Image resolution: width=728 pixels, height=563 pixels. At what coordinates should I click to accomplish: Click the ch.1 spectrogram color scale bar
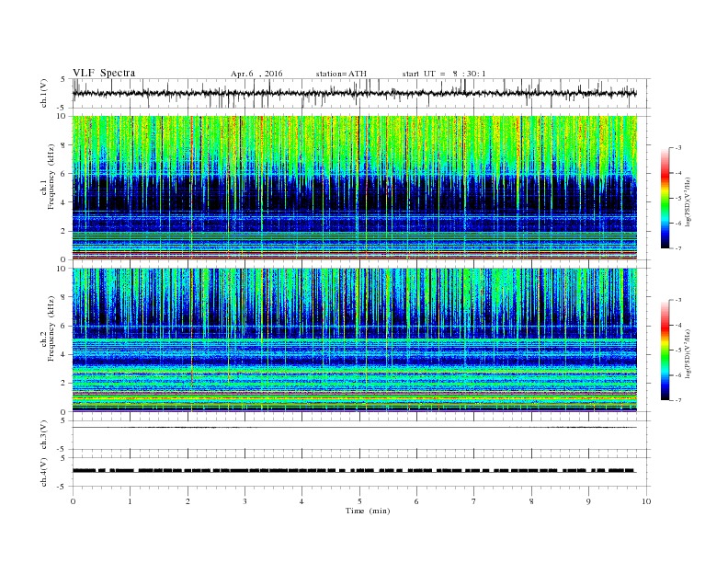pos(665,199)
